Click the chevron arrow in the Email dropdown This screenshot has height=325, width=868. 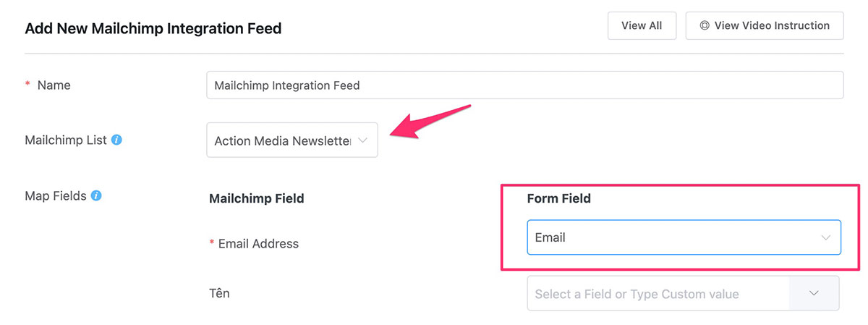[x=825, y=237]
